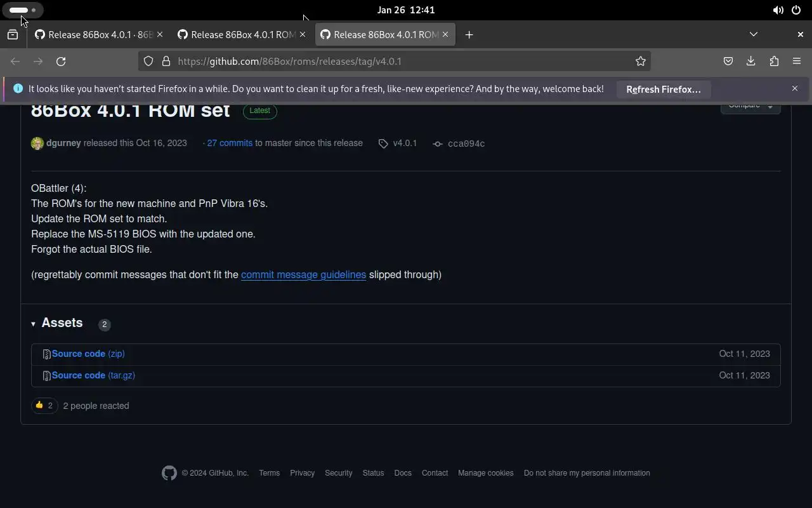Open the Docs footer link
This screenshot has width=812, height=508.
[x=403, y=473]
